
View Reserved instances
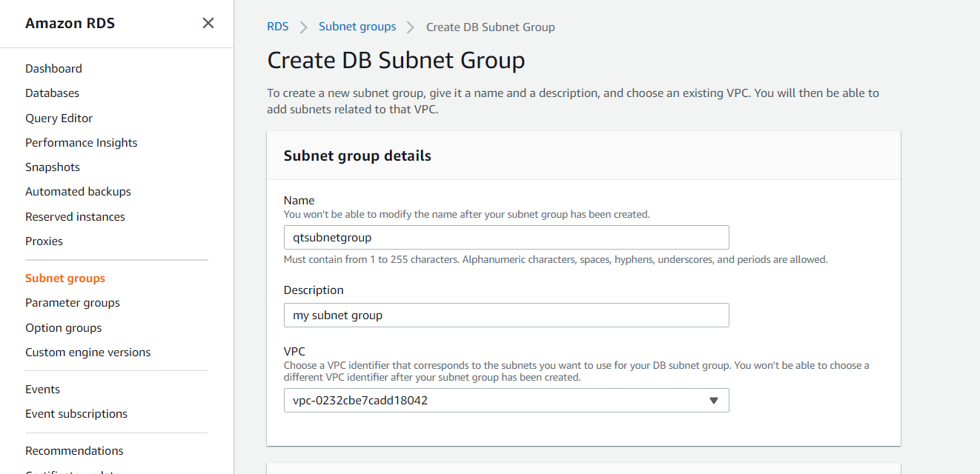click(x=75, y=216)
